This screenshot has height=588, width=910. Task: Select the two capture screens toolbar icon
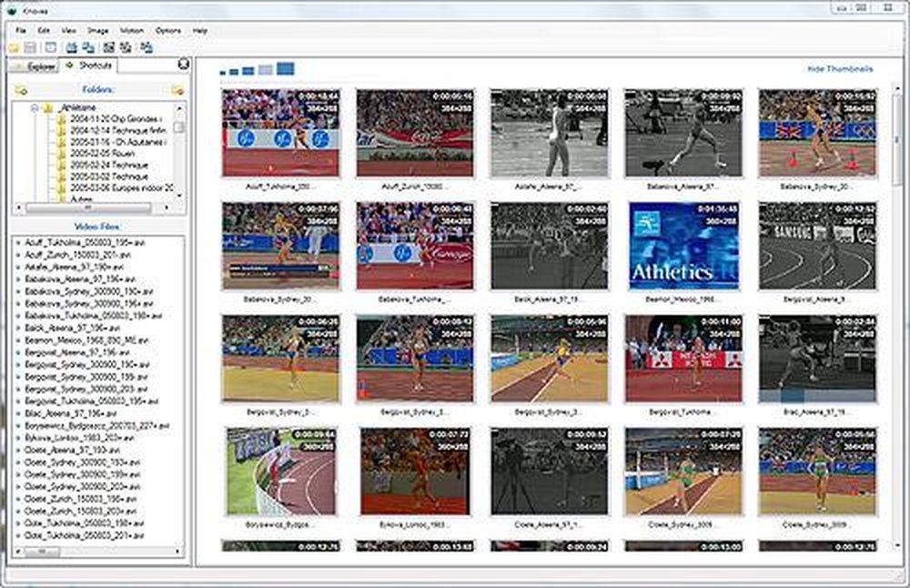126,47
